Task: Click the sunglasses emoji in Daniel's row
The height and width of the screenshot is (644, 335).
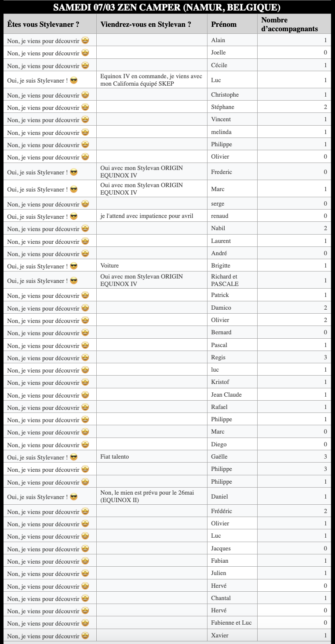Action: [x=74, y=497]
